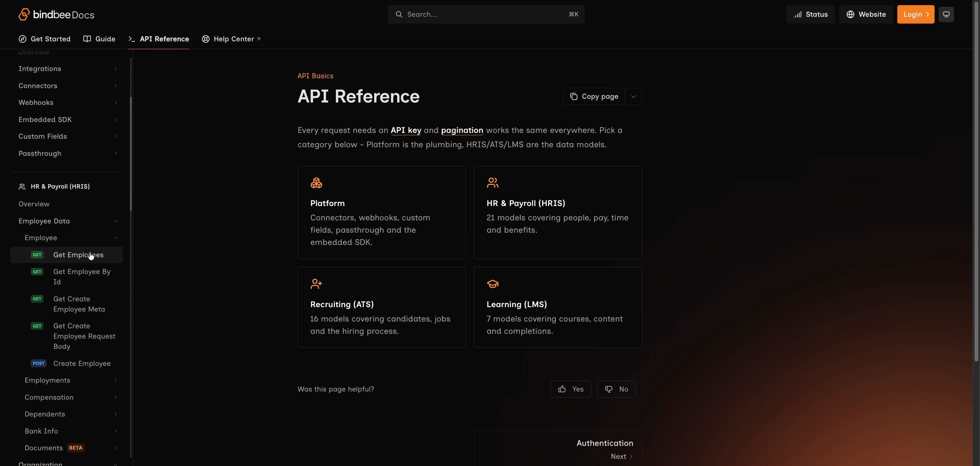Click the Next arrow under Authentication

pyautogui.click(x=631, y=456)
